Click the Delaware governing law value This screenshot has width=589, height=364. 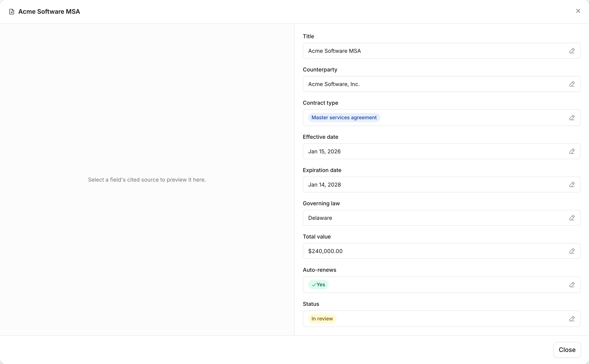point(320,218)
